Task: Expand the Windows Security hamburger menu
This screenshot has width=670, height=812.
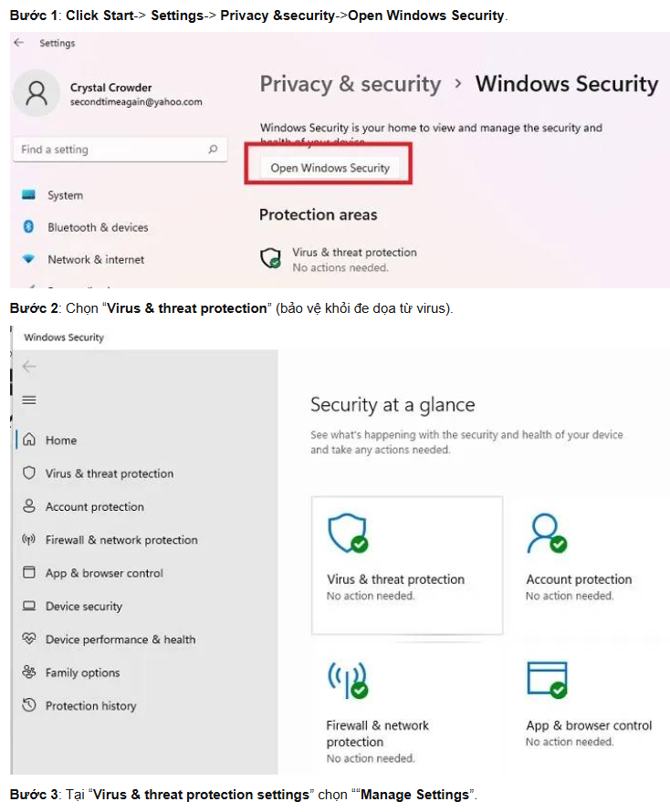Action: (x=29, y=400)
